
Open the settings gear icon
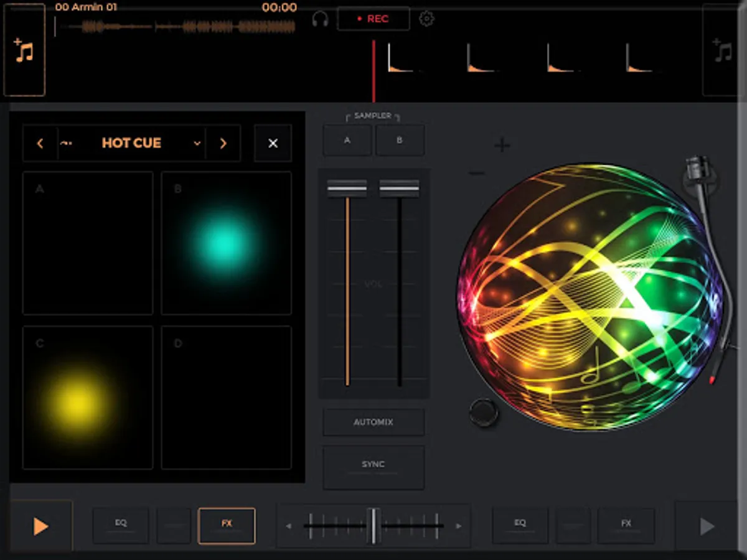[x=426, y=19]
